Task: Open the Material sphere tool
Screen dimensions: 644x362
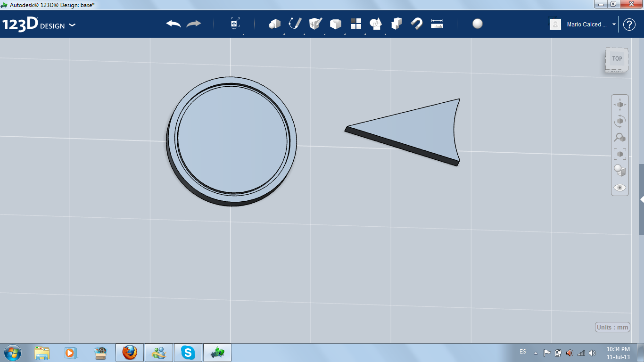Action: coord(478,24)
